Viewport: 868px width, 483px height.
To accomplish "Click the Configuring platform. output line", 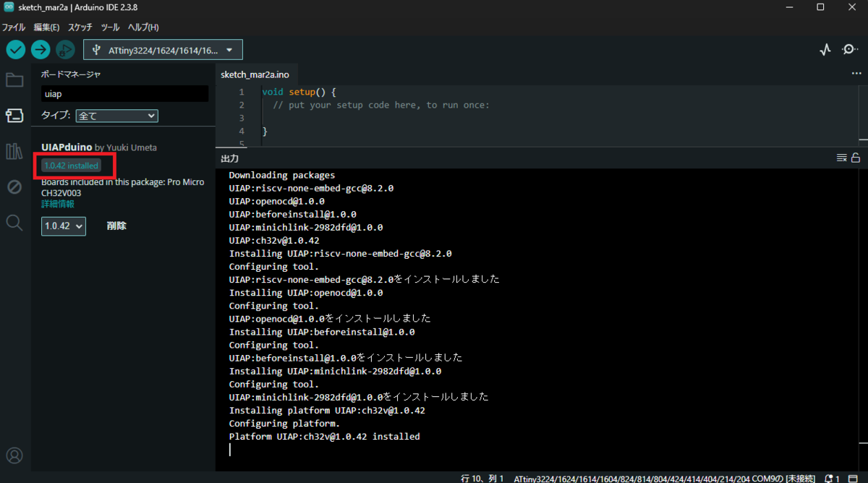I will (x=284, y=424).
